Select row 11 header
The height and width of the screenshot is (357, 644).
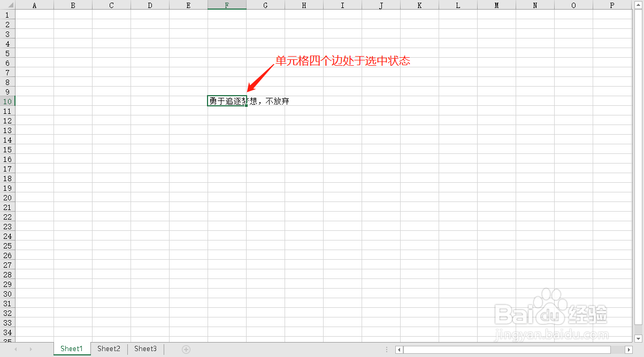coord(7,111)
